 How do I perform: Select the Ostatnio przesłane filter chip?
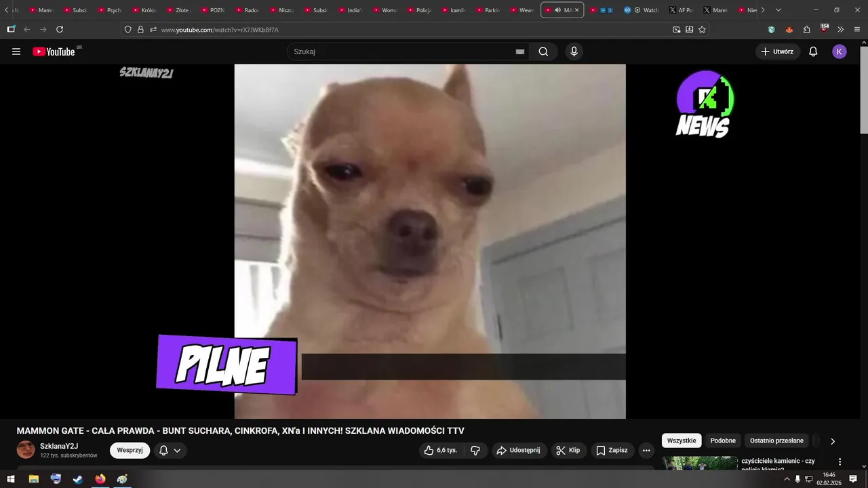point(776,441)
